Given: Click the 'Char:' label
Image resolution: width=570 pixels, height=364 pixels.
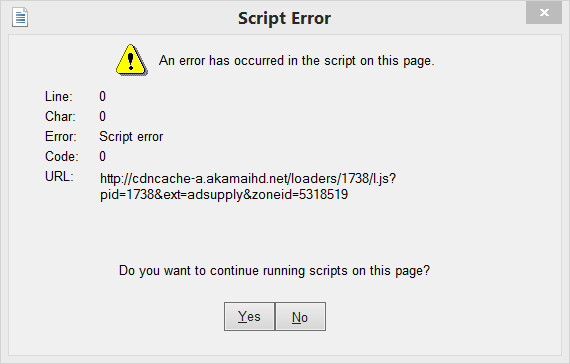Looking at the screenshot, I should coord(60,116).
